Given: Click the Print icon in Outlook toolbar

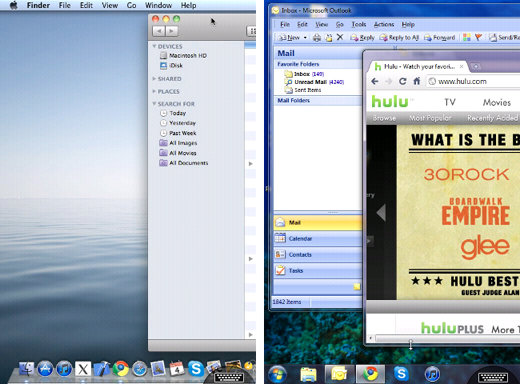Looking at the screenshot, I should 317,38.
